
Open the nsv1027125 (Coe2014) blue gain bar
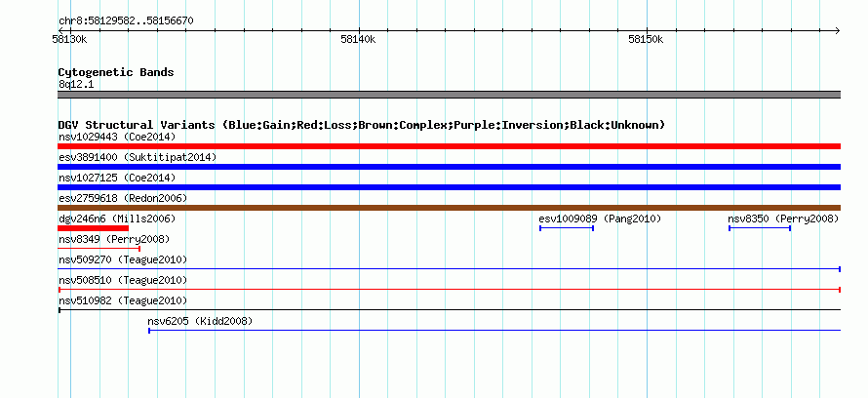coord(449,187)
